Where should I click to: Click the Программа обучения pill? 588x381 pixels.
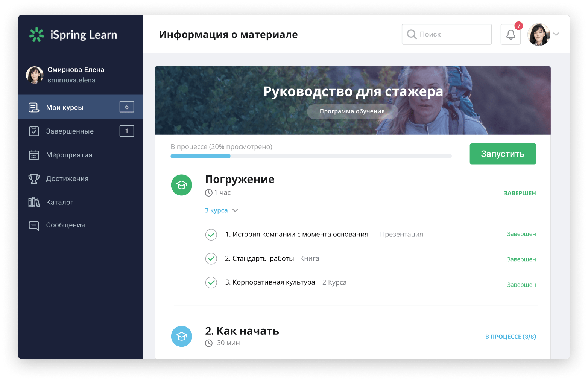(352, 111)
